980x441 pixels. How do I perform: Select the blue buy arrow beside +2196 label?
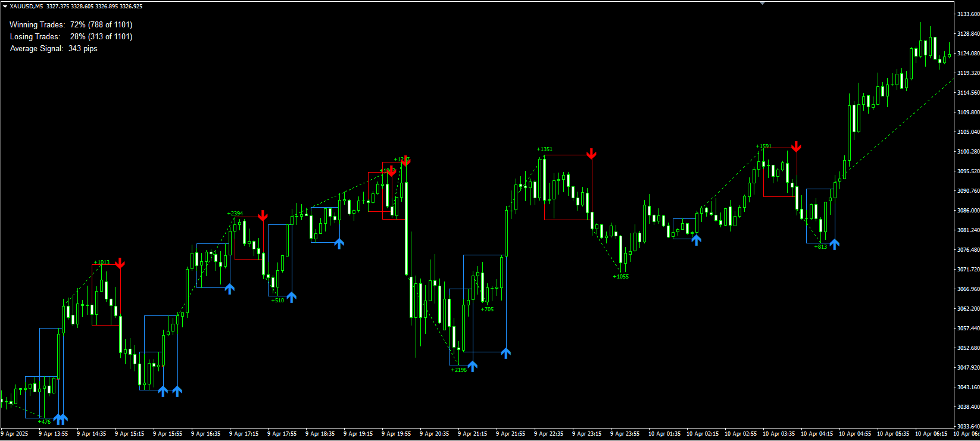(472, 365)
